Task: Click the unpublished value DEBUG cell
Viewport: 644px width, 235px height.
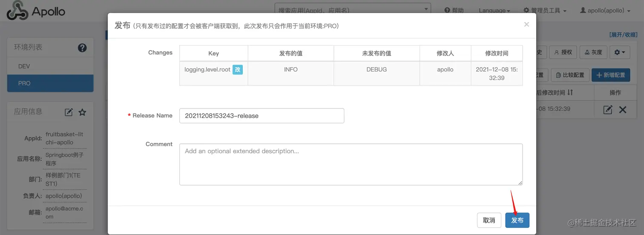Action: click(377, 73)
